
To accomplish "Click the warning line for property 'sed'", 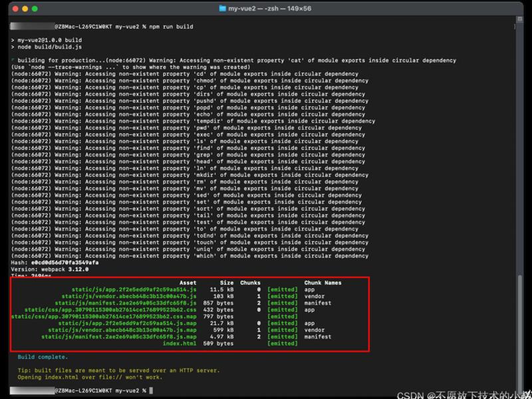I will 186,196.
